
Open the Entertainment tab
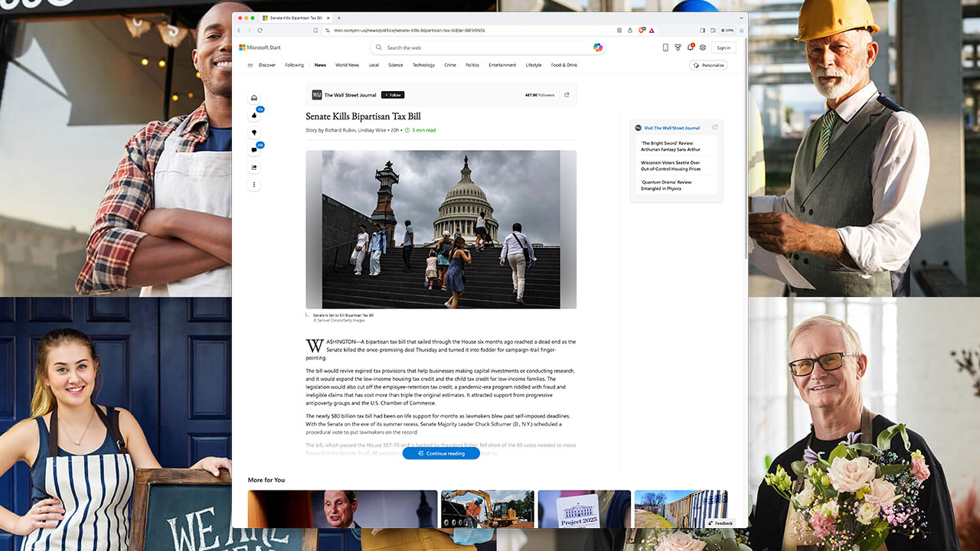[502, 65]
